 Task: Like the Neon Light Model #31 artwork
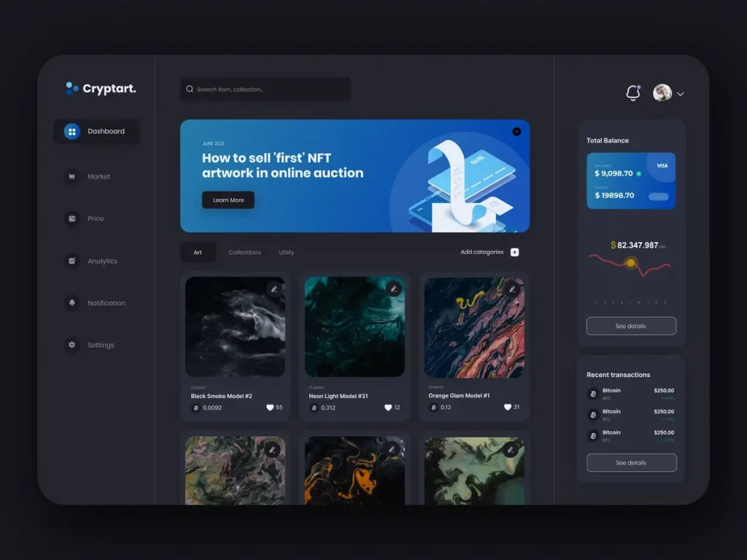[x=389, y=407]
